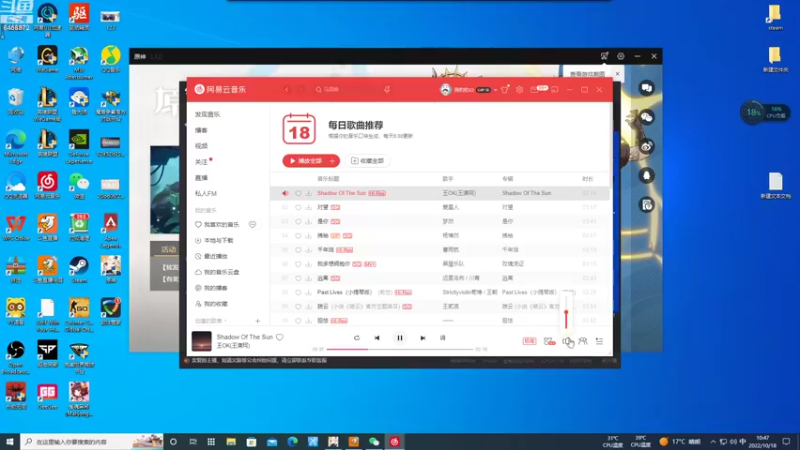
Task: Like the song 对望 with heart
Action: pyautogui.click(x=298, y=207)
